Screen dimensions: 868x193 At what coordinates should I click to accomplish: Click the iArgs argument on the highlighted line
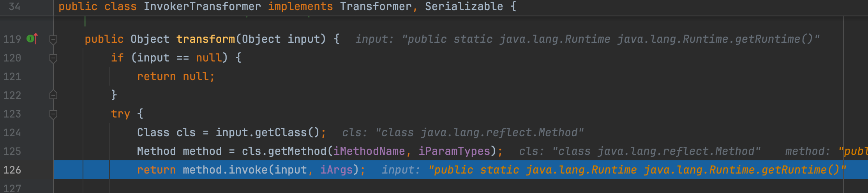tap(337, 170)
